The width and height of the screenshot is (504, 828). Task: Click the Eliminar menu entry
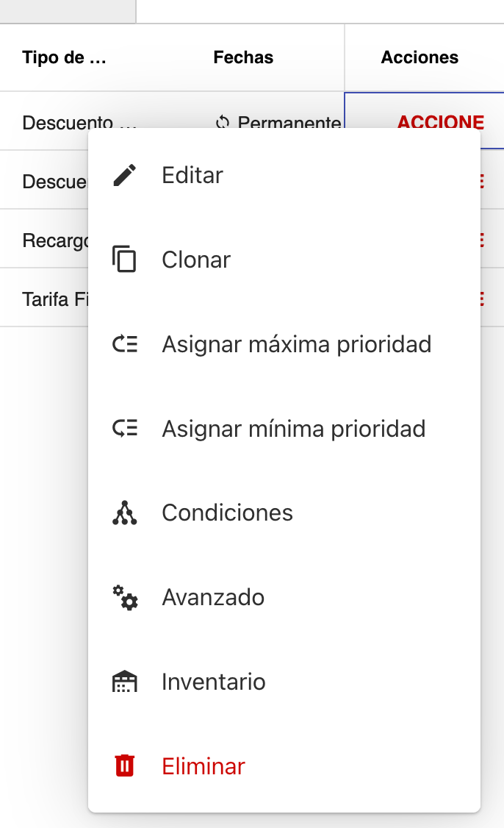click(202, 765)
